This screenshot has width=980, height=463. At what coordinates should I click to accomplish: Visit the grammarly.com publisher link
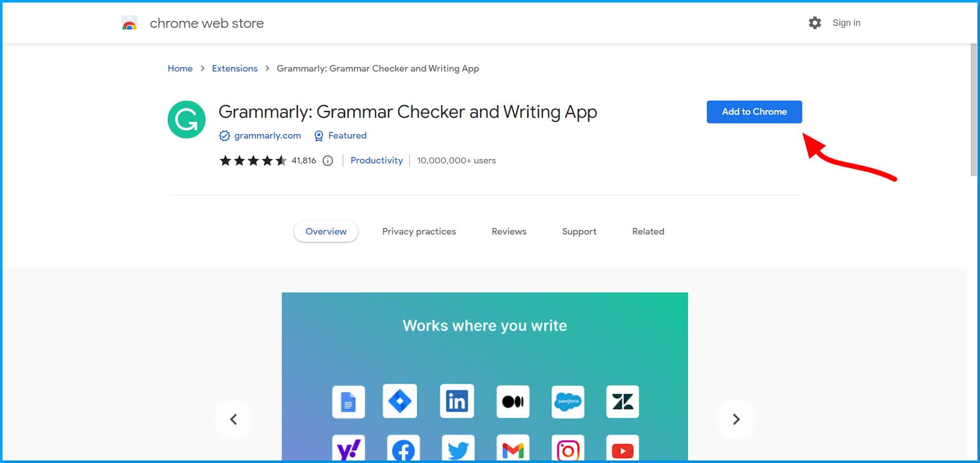(x=268, y=136)
